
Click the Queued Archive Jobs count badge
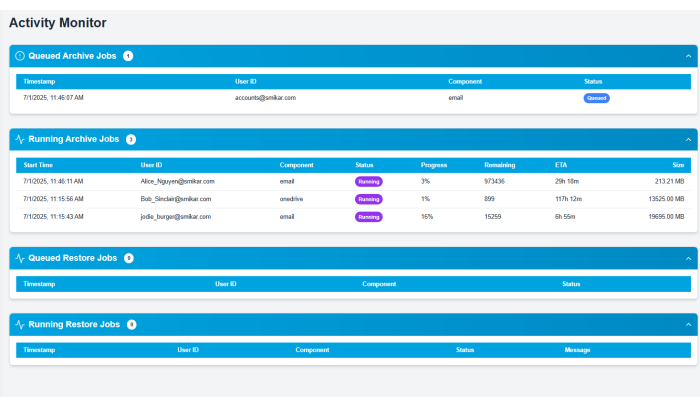click(x=128, y=56)
